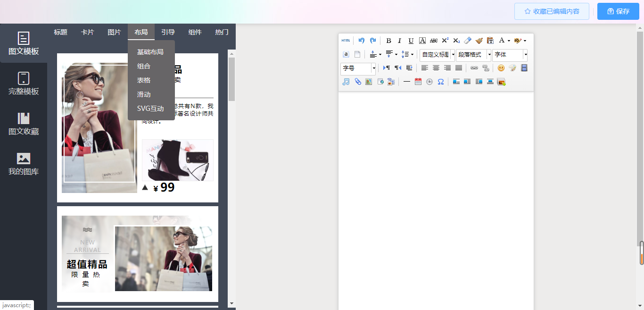The height and width of the screenshot is (310, 644).
Task: Open the font color dropdown arrow
Action: pyautogui.click(x=509, y=41)
